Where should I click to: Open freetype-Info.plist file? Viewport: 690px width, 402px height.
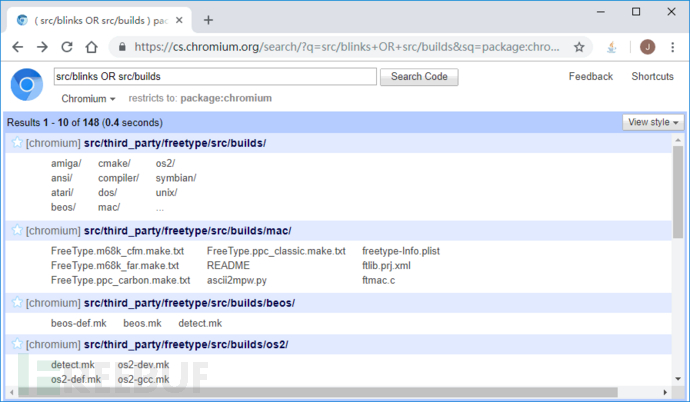point(401,251)
